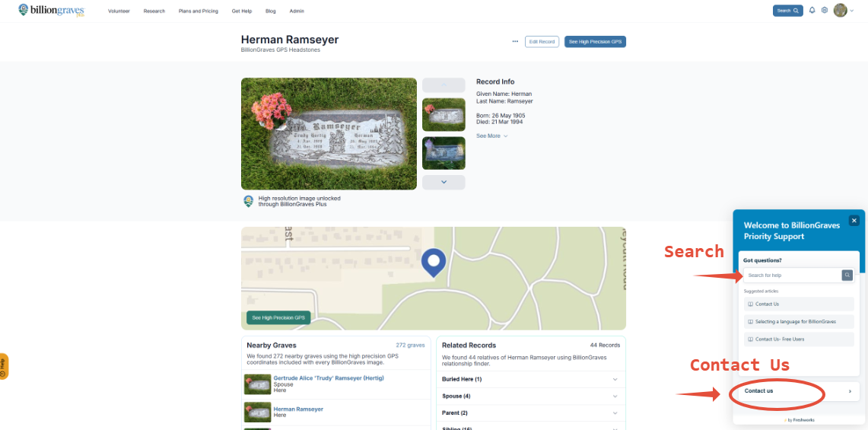The height and width of the screenshot is (430, 868).
Task: Click the map See High Precision GPS button
Action: (x=278, y=317)
